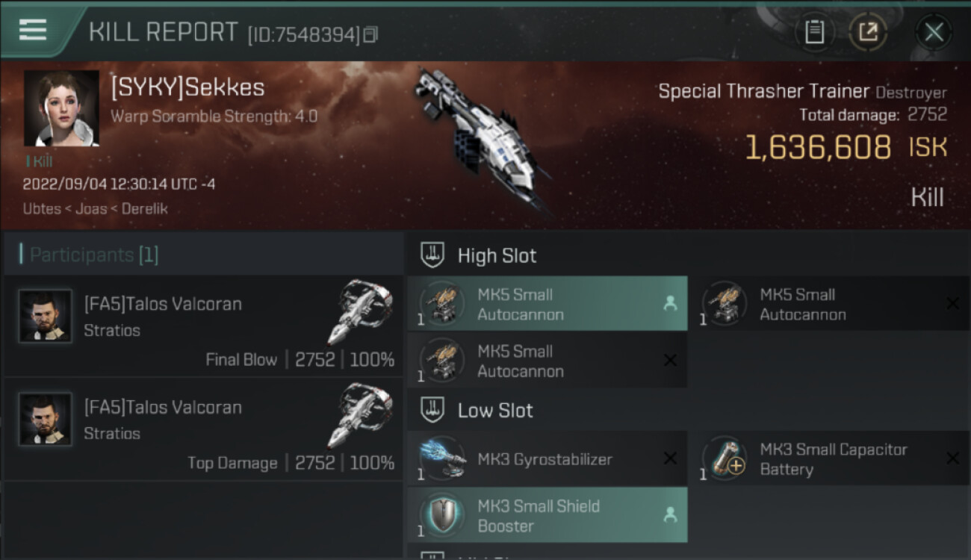Copy the kill report ID
The width and height of the screenshot is (971, 560).
click(x=370, y=34)
